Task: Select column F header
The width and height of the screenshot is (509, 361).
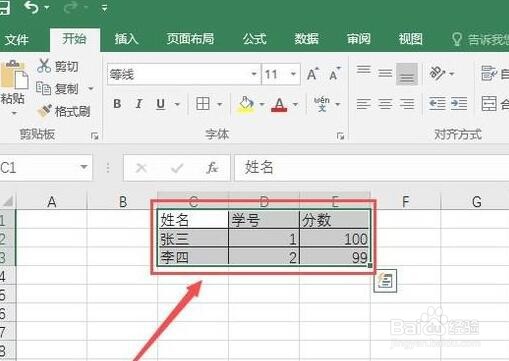Action: point(405,202)
